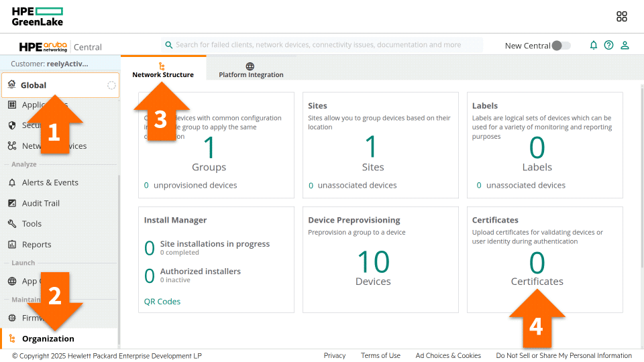Click Sites '0 unassociated devices' text

(x=352, y=185)
